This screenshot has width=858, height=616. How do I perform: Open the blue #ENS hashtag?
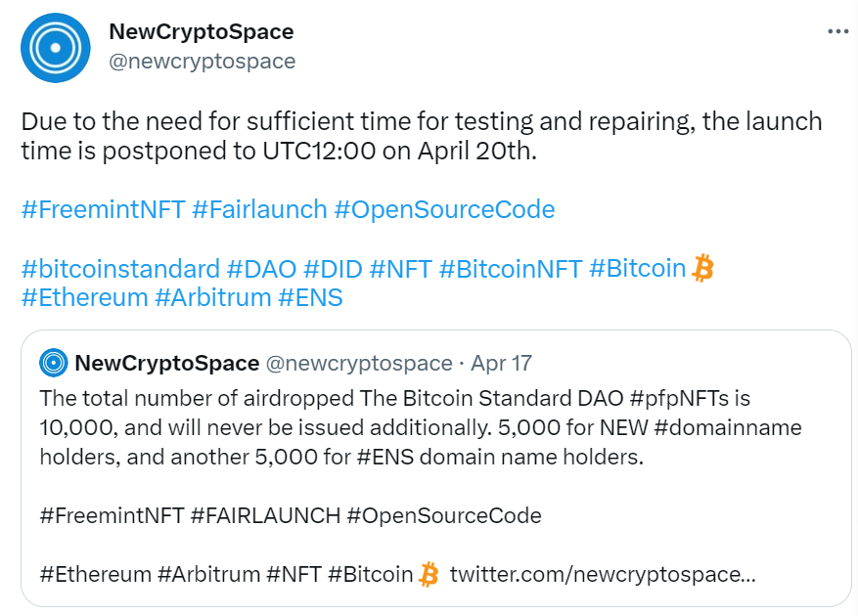310,298
